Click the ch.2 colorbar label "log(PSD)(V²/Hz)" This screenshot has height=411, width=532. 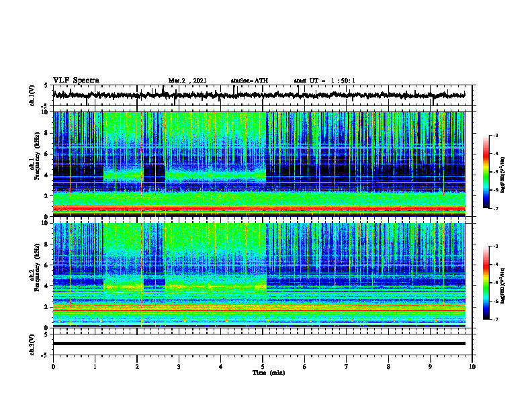[x=503, y=285]
